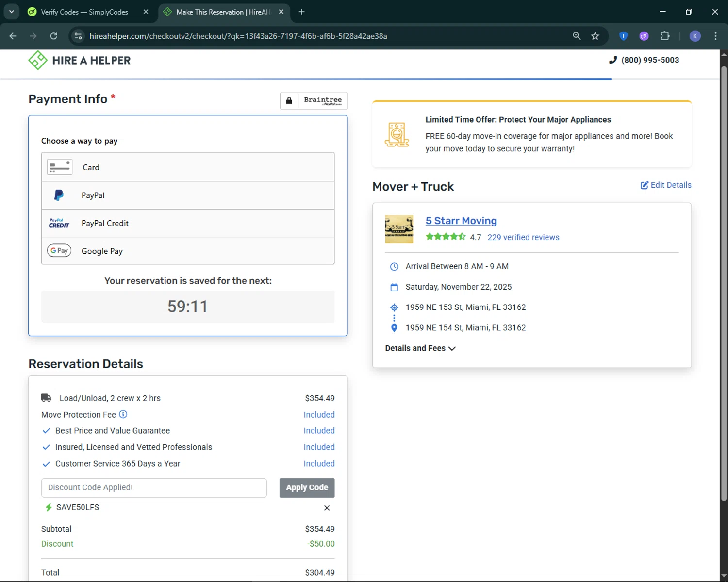Click the credit card icon
The image size is (728, 582).
[59, 167]
